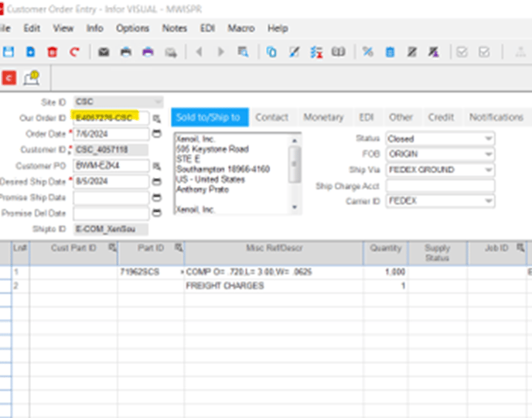Open the EDI menu

click(207, 28)
